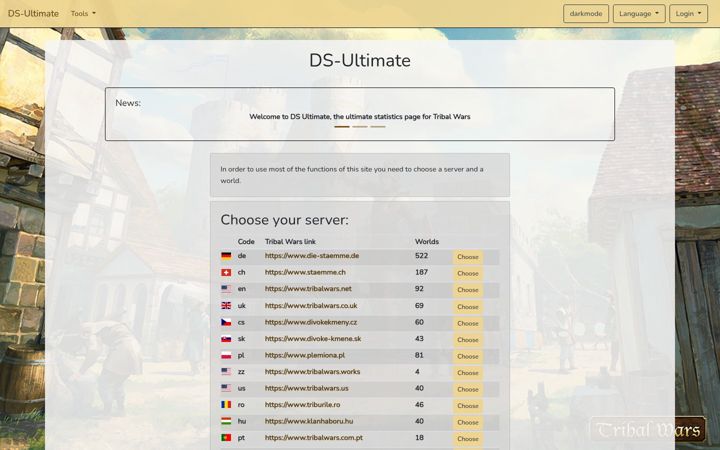Viewport: 720px width, 450px height.
Task: Click the Worlds column header
Action: pos(427,242)
